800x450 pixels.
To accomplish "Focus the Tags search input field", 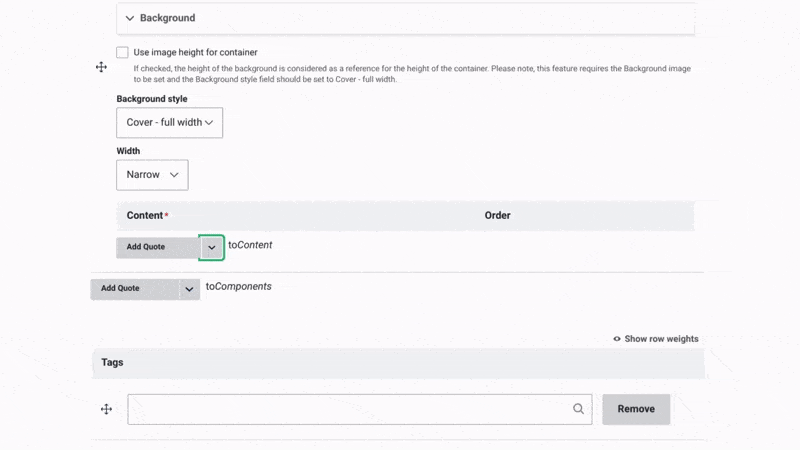I will point(360,409).
